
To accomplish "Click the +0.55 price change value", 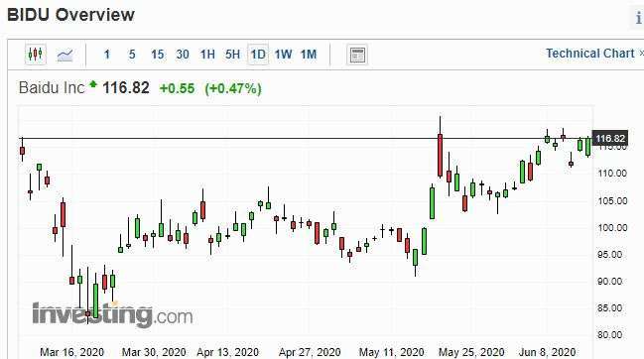I will (x=177, y=88).
